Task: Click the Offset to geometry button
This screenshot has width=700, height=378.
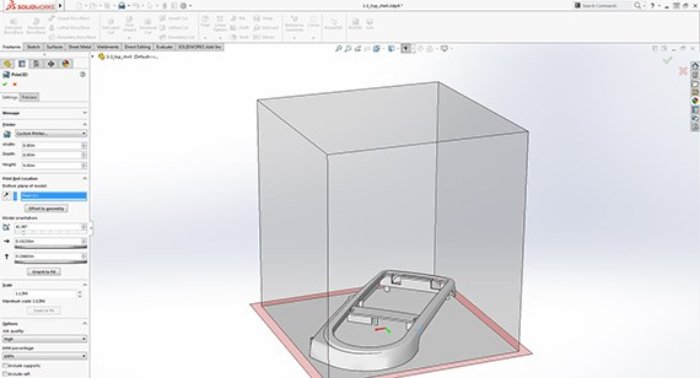Action: pos(46,208)
